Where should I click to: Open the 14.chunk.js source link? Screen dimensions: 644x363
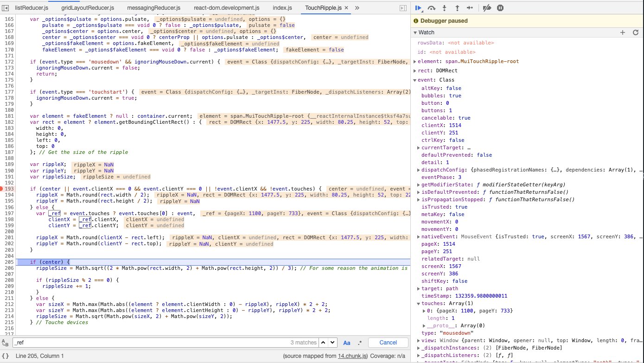(353, 356)
